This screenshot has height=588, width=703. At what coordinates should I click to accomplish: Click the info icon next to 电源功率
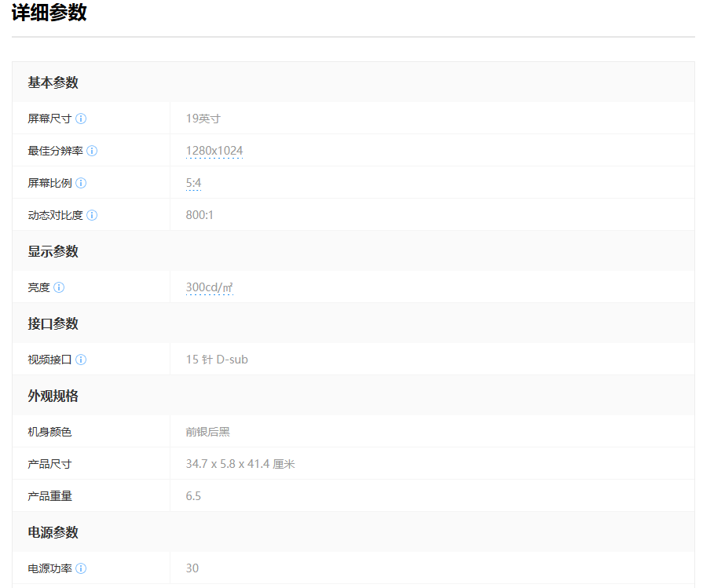(x=82, y=568)
